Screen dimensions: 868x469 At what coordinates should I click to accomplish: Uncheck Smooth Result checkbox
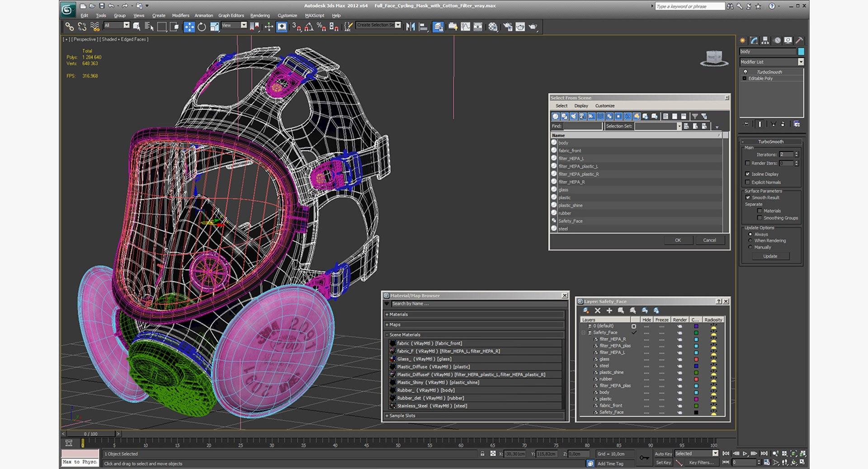(748, 197)
